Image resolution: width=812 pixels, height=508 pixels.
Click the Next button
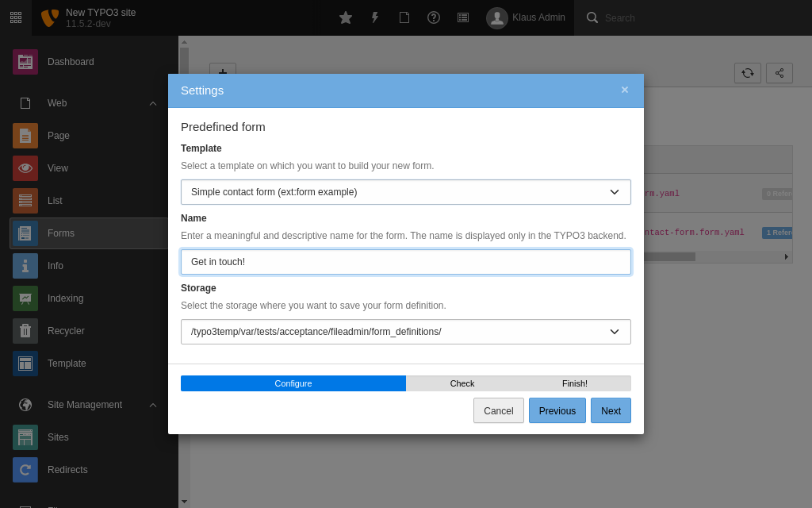pos(611,410)
